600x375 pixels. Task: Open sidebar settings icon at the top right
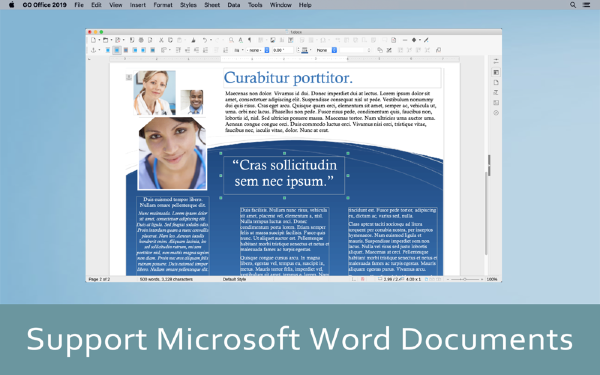(496, 61)
